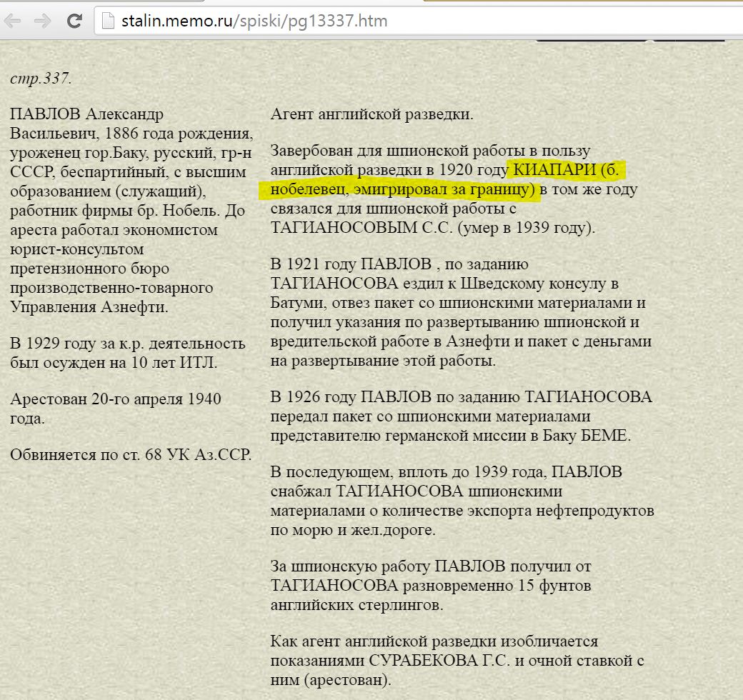743x700 pixels.
Task: Reload the current page
Action: (x=74, y=21)
